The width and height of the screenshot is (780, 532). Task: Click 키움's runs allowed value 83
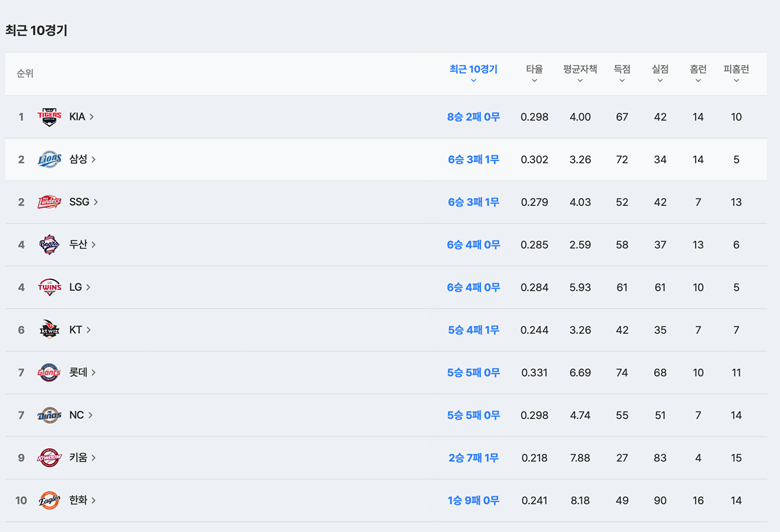pos(660,458)
